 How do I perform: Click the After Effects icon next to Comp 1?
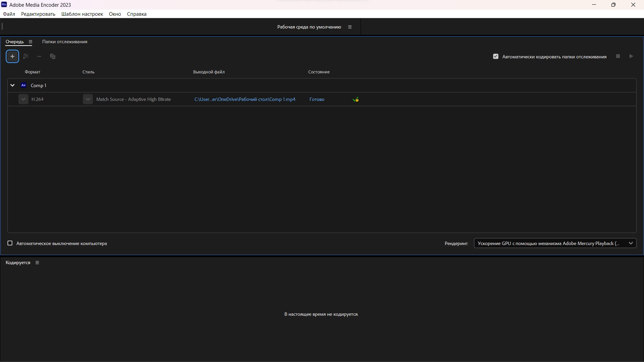click(23, 85)
